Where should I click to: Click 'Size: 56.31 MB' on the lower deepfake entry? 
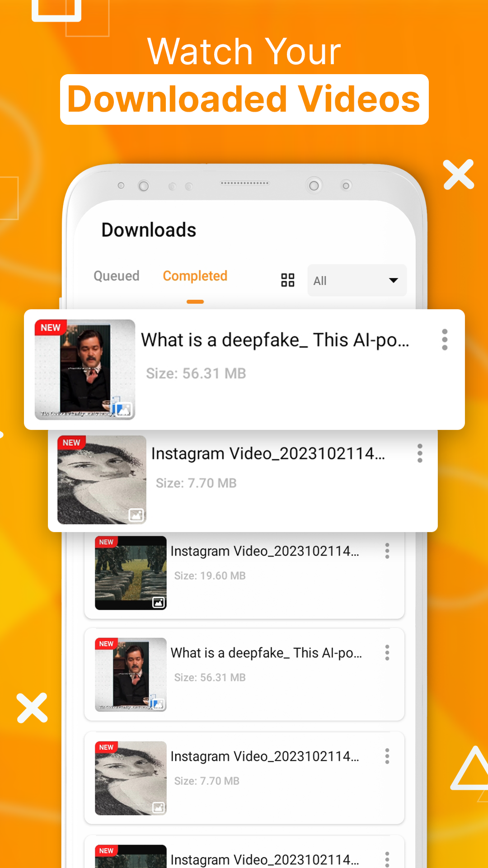click(x=210, y=677)
